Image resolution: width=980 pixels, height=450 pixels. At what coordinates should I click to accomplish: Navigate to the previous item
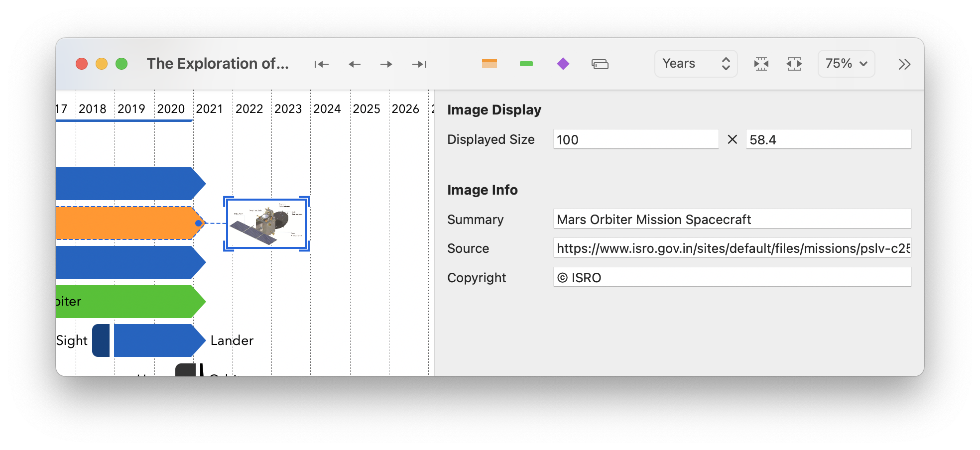pos(354,64)
